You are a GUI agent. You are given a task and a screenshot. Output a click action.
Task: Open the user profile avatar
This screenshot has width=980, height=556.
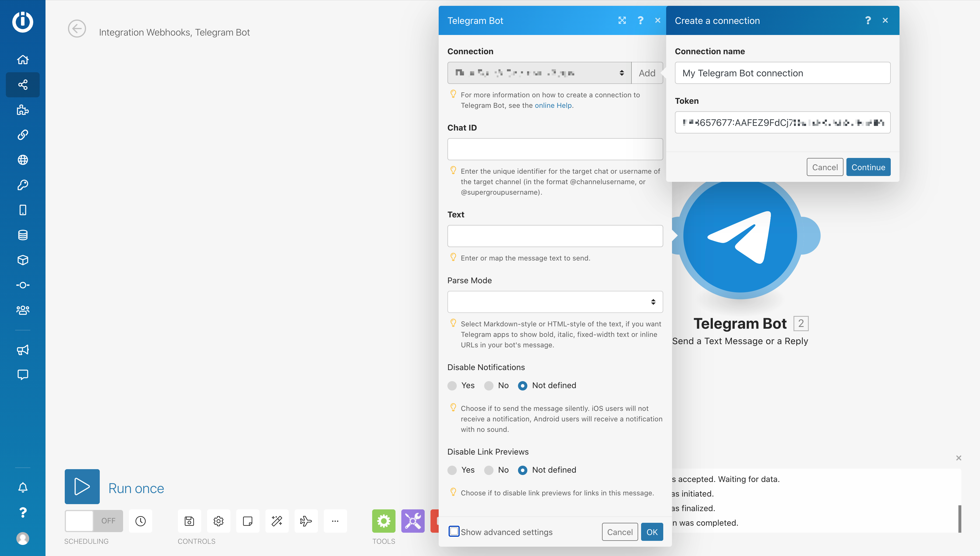(x=22, y=539)
